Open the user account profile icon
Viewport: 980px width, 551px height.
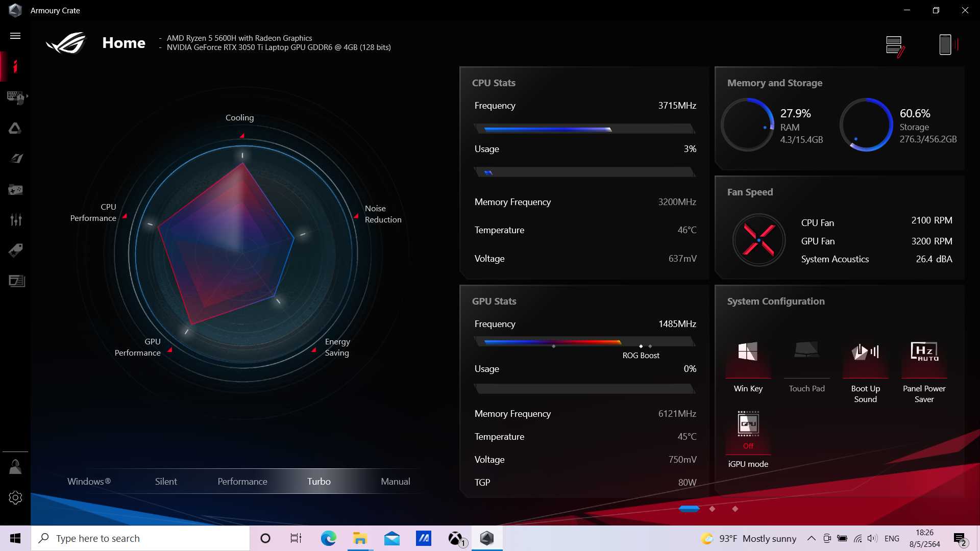(15, 467)
